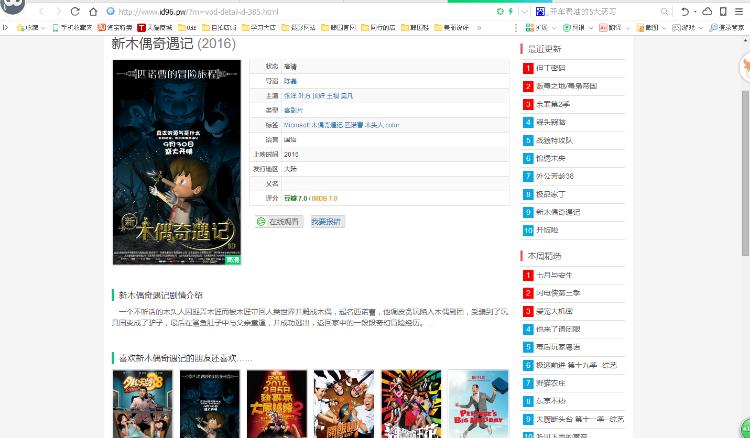Open the address bar history dropdown arrow
750x438 pixels.
pyautogui.click(x=525, y=11)
